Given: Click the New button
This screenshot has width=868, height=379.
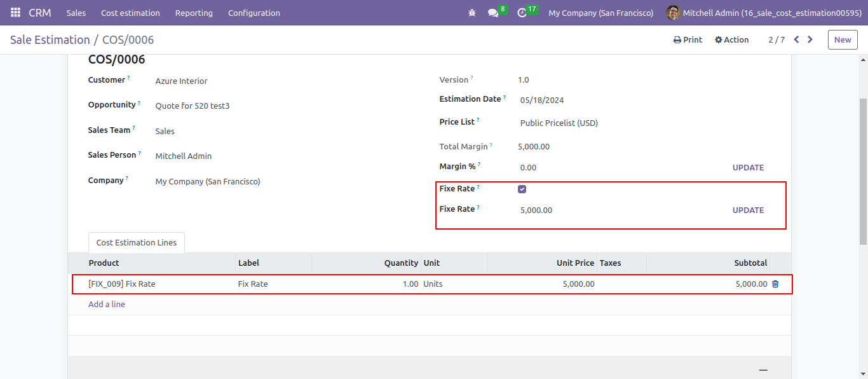Looking at the screenshot, I should [x=843, y=39].
